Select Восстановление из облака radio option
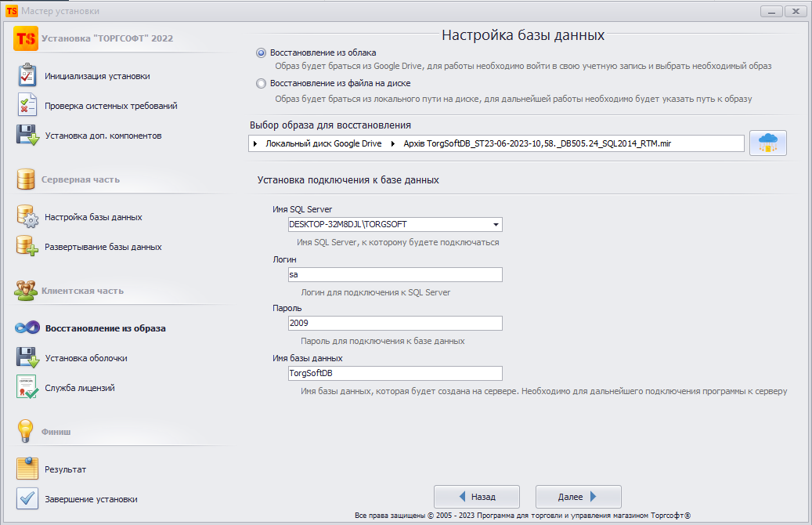The width and height of the screenshot is (812, 525). pos(261,52)
